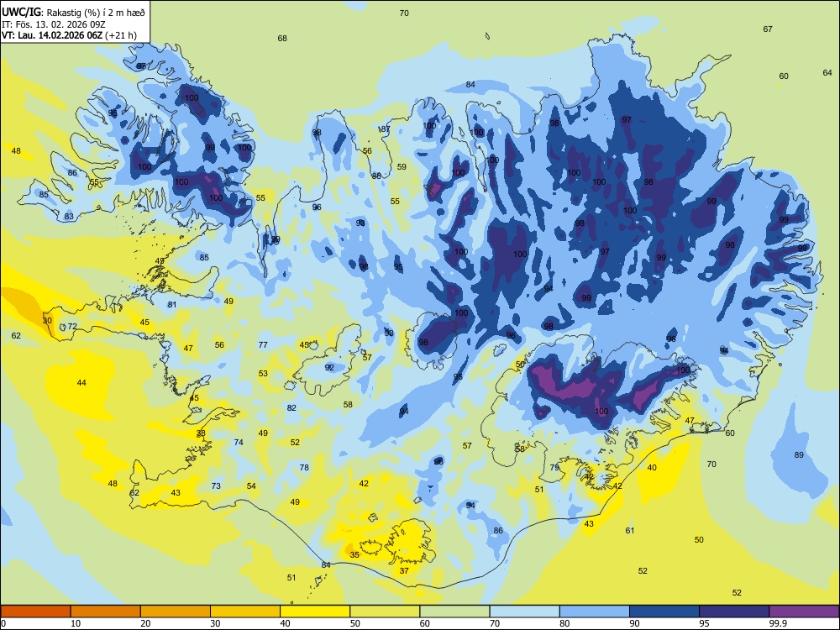
Task: Click the 30–40% amber legend swatch
Action: (x=245, y=612)
